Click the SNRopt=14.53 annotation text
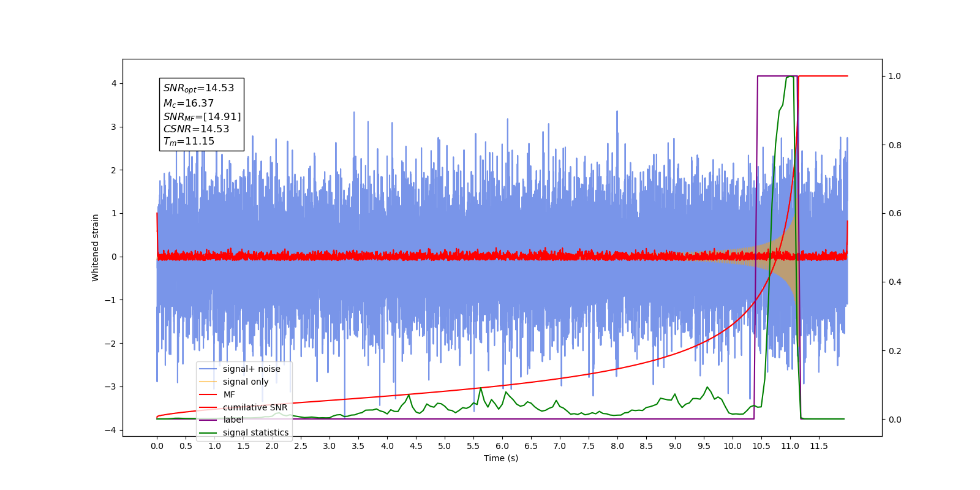This screenshot has width=980, height=490. [x=198, y=88]
